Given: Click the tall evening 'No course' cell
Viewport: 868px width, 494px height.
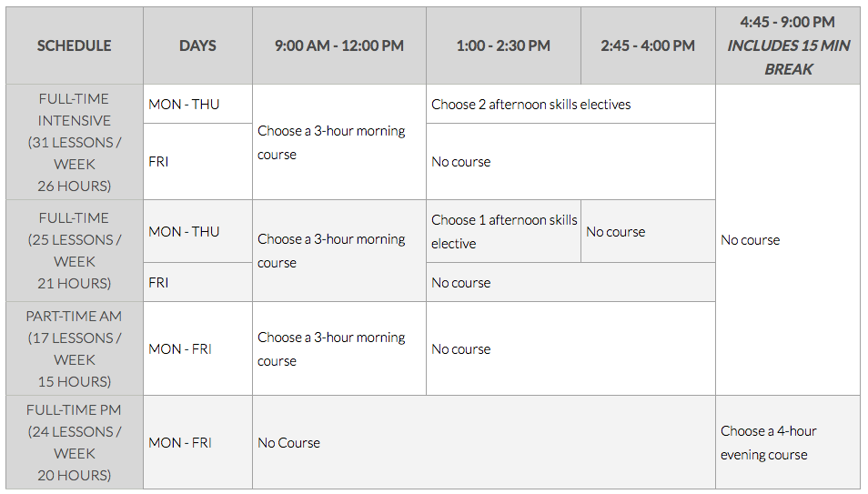Looking at the screenshot, I should [788, 240].
